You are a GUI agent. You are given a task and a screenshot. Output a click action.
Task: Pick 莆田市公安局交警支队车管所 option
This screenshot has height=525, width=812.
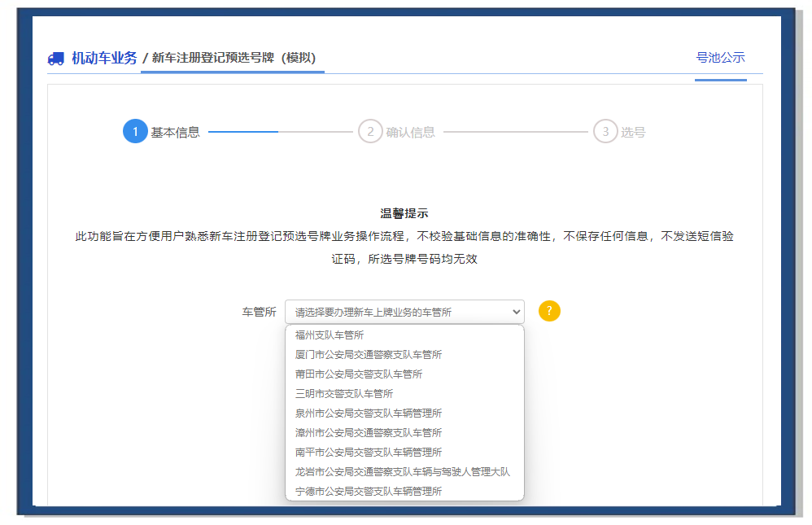coord(359,374)
